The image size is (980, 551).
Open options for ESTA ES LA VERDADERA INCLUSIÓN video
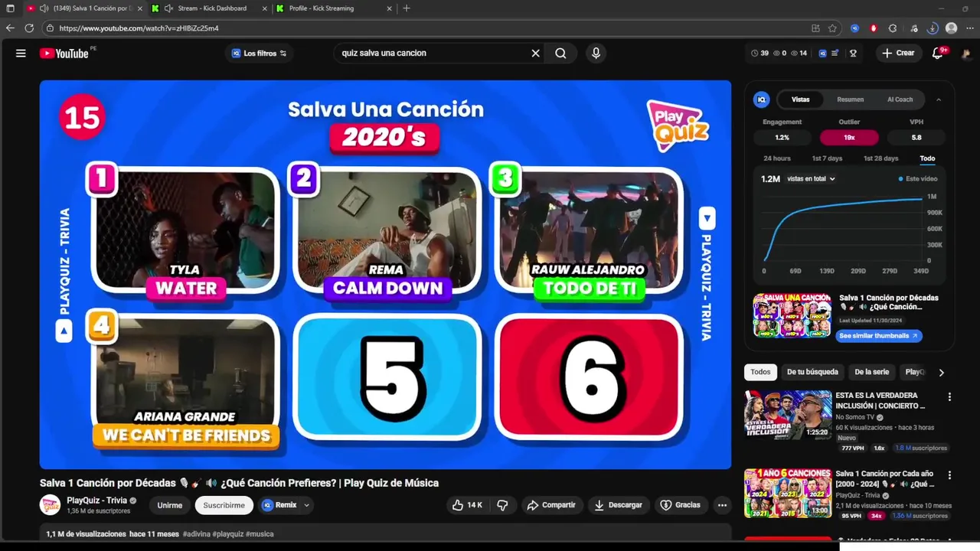(x=949, y=397)
